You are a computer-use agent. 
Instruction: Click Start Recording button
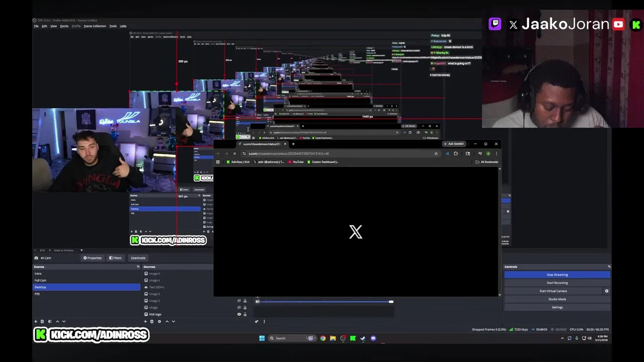(557, 283)
